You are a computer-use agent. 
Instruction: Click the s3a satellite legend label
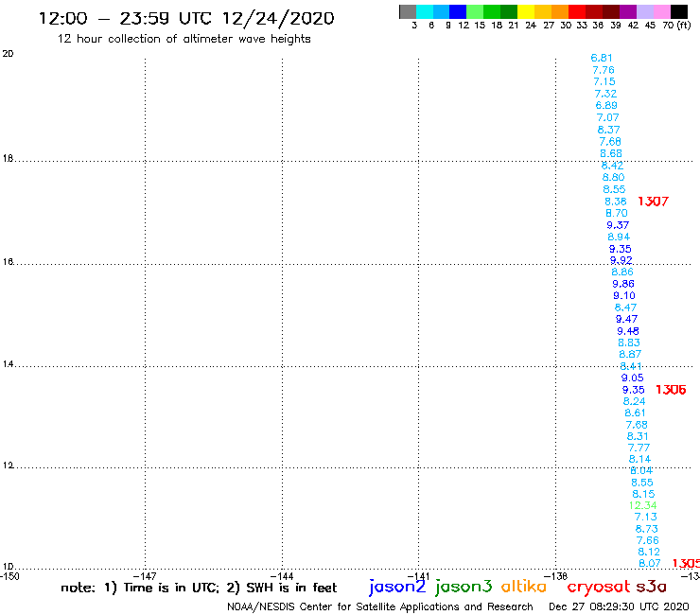pos(651,587)
